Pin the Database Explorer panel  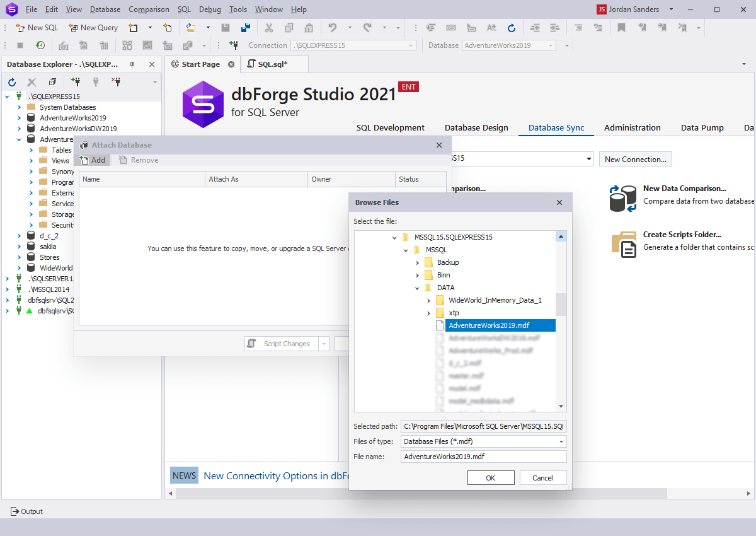click(x=134, y=64)
